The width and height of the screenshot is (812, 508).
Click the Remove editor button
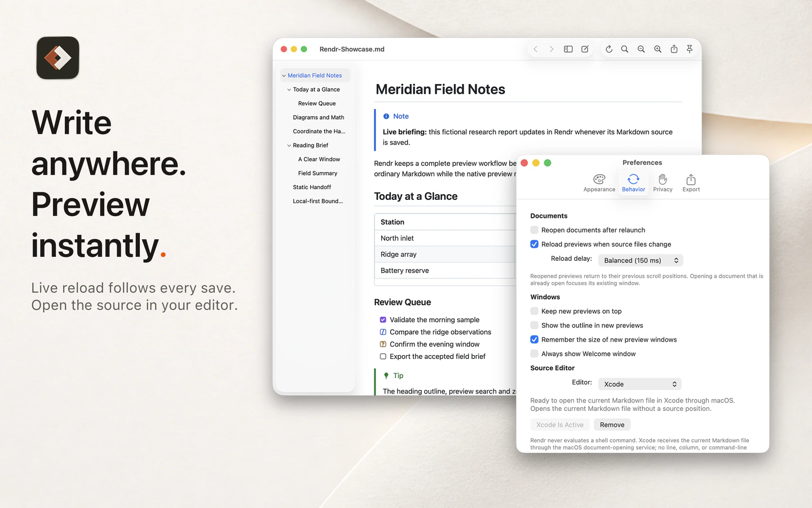click(x=612, y=424)
